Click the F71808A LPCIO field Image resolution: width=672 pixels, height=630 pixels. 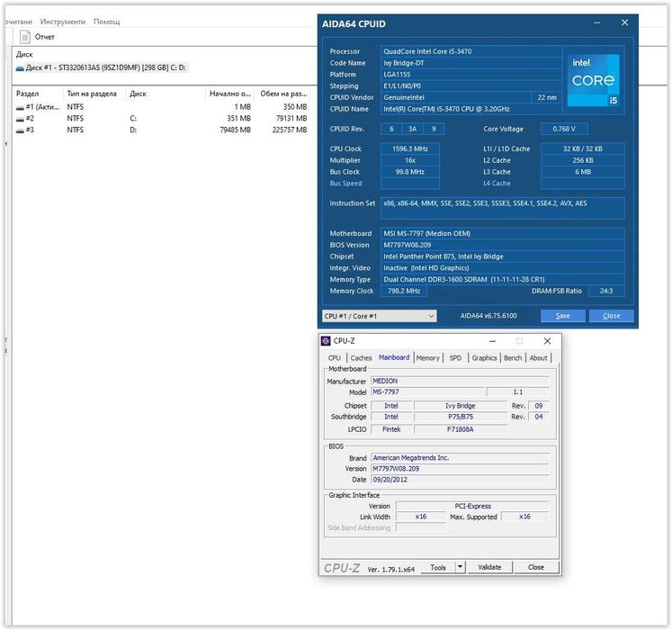[461, 429]
